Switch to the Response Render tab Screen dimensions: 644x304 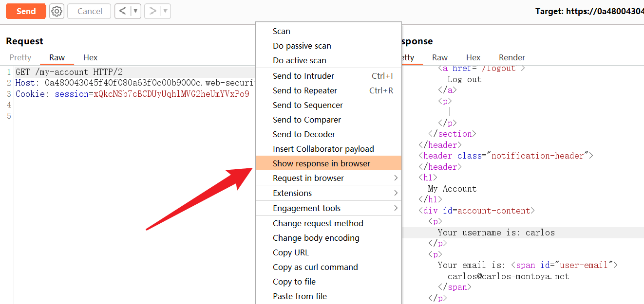coord(511,57)
